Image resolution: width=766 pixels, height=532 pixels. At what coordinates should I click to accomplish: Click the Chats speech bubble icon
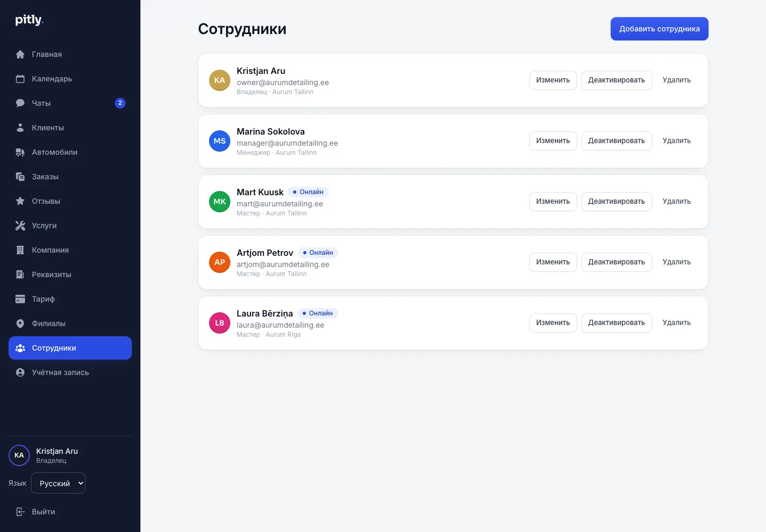(20, 103)
